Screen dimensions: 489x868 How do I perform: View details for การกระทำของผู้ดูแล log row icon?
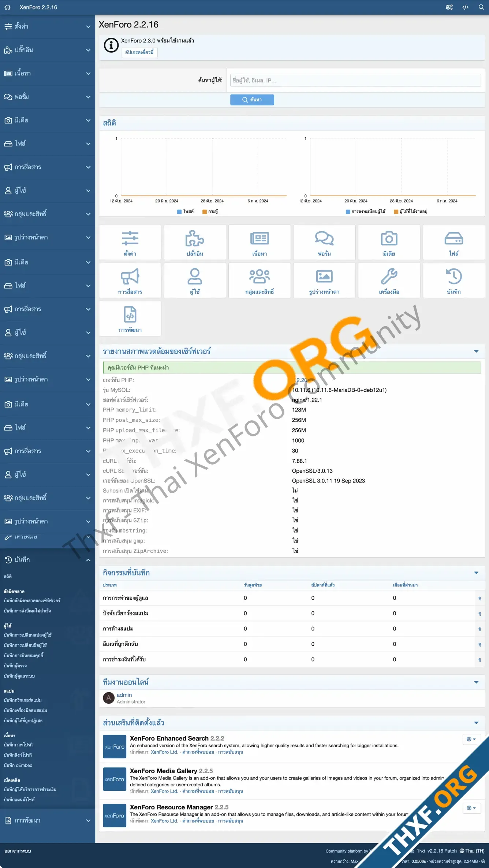point(479,598)
